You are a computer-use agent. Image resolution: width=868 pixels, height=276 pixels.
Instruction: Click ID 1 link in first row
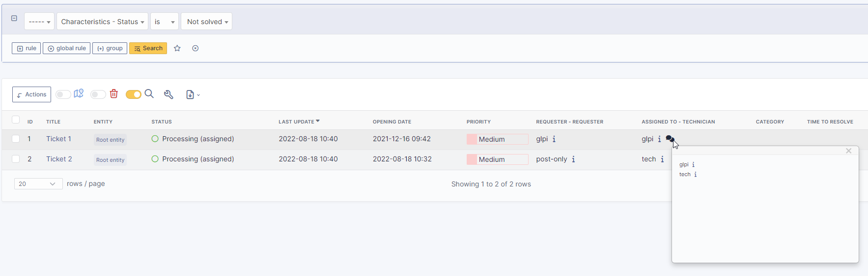click(29, 139)
